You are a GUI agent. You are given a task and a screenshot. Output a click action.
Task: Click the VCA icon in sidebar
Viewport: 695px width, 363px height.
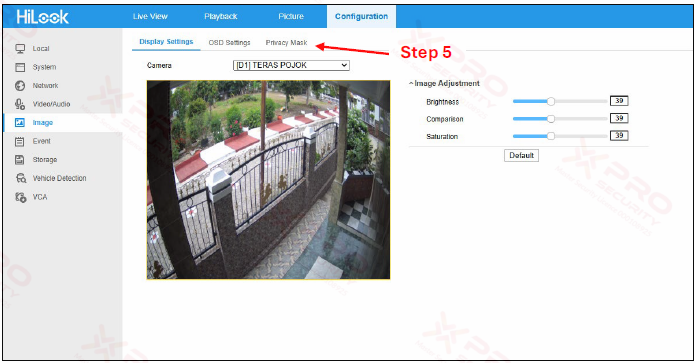(x=21, y=197)
